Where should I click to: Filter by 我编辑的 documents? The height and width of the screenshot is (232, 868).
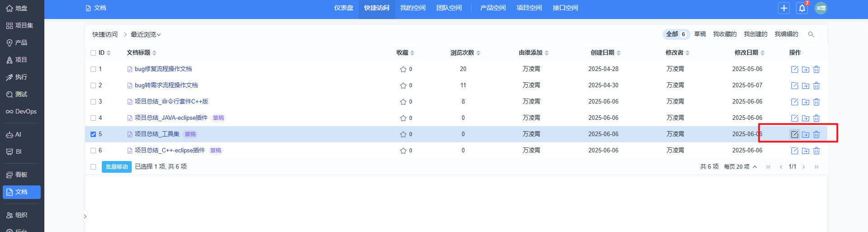coord(787,34)
